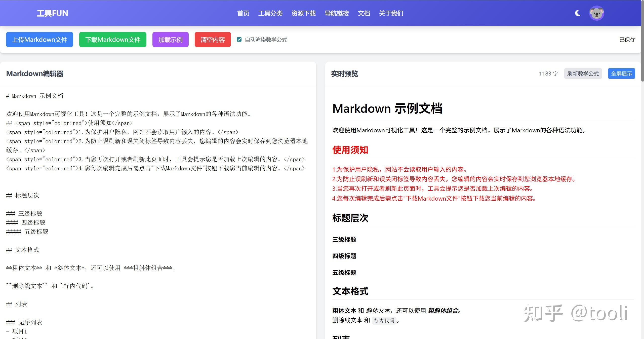The height and width of the screenshot is (339, 644).
Task: Click bold 粗斜体组合 text in preview
Action: click(x=443, y=311)
